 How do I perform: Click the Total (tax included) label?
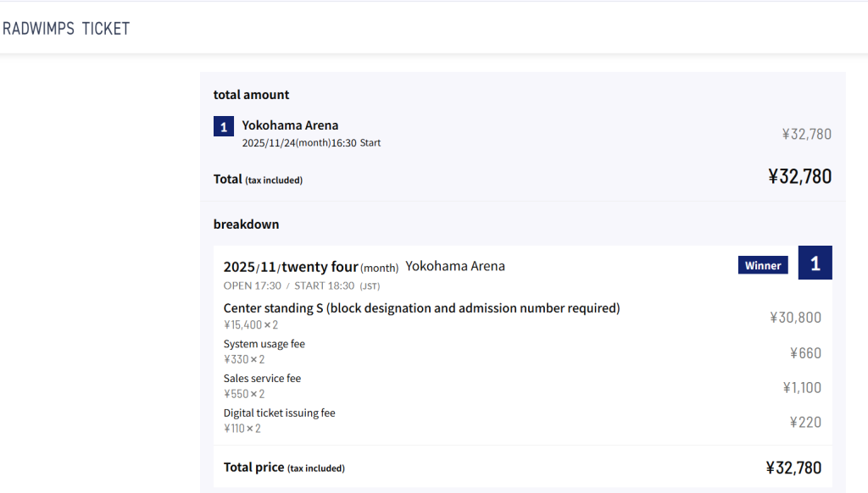258,180
